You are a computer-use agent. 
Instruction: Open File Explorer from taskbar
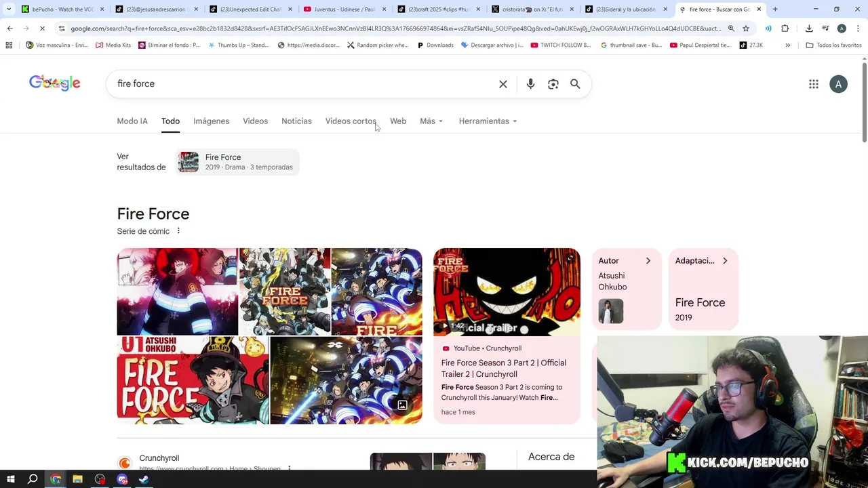point(77,479)
